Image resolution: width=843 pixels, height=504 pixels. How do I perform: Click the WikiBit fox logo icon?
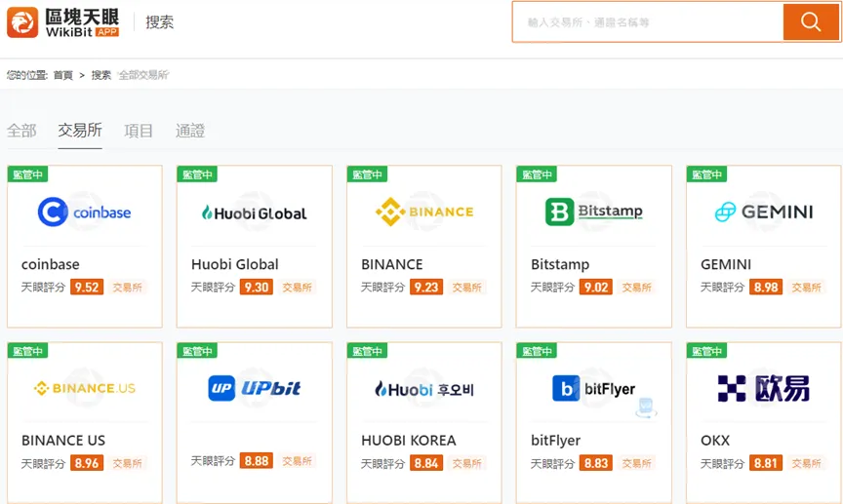point(22,22)
